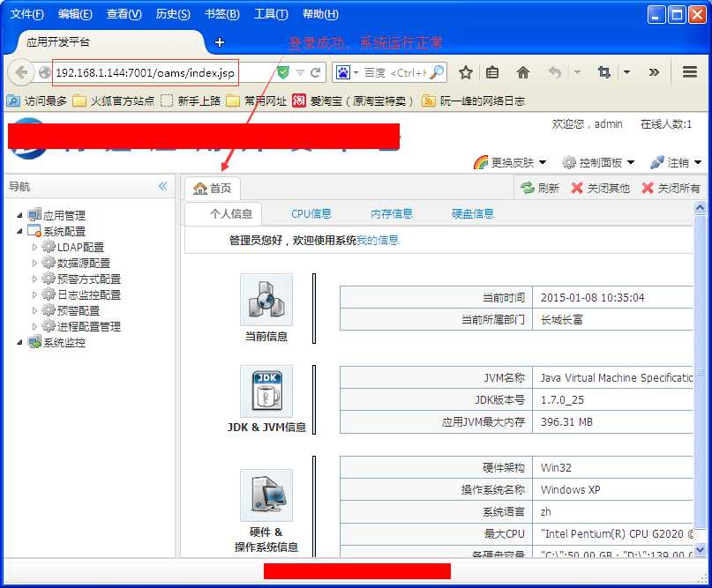Open the hamburger browser menu
712x588 pixels.
point(690,72)
